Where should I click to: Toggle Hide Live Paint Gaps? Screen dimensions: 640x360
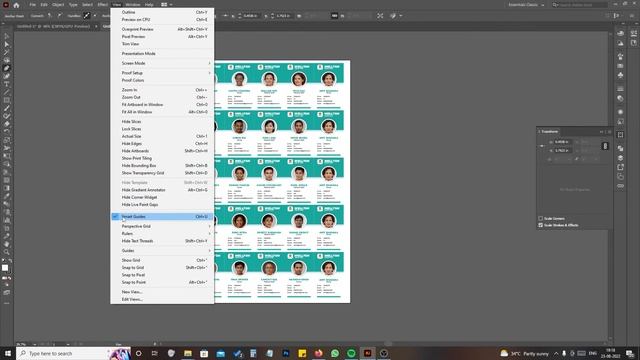pos(162,204)
